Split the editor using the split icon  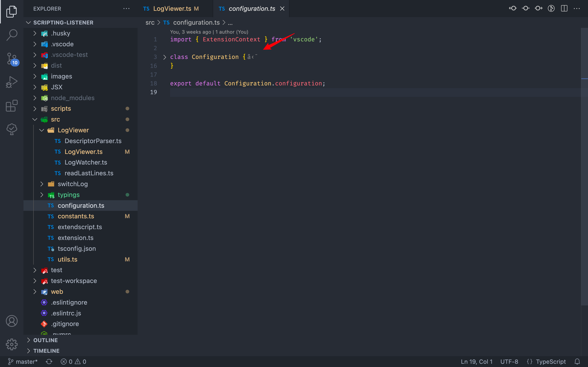tap(564, 9)
